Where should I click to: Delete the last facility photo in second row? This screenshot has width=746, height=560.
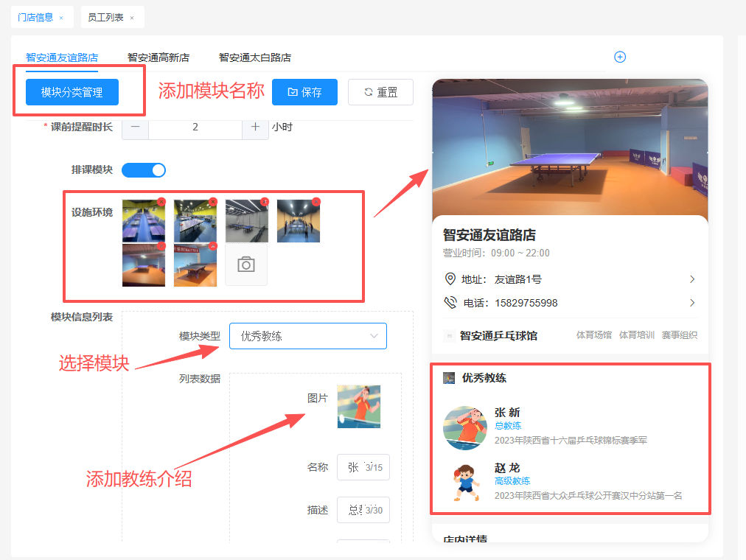tap(213, 246)
